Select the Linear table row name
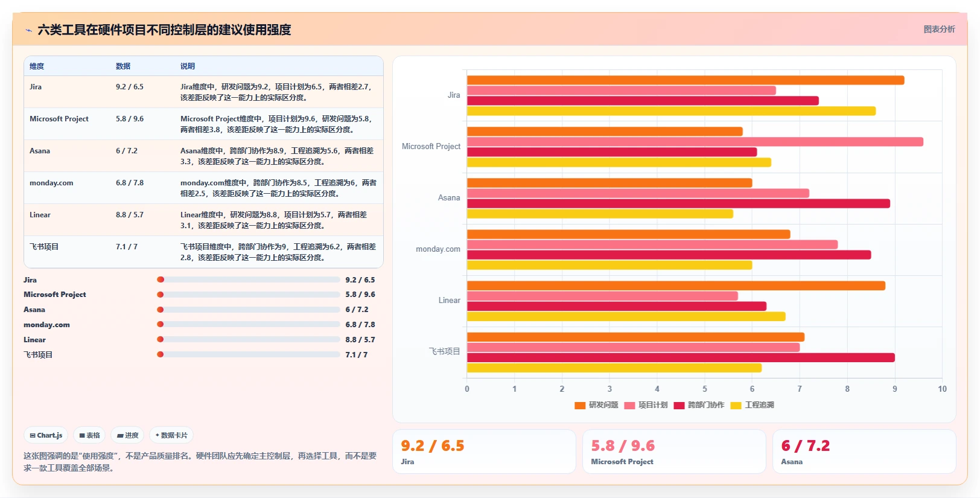Viewport: 980px width, 498px height. pyautogui.click(x=40, y=215)
